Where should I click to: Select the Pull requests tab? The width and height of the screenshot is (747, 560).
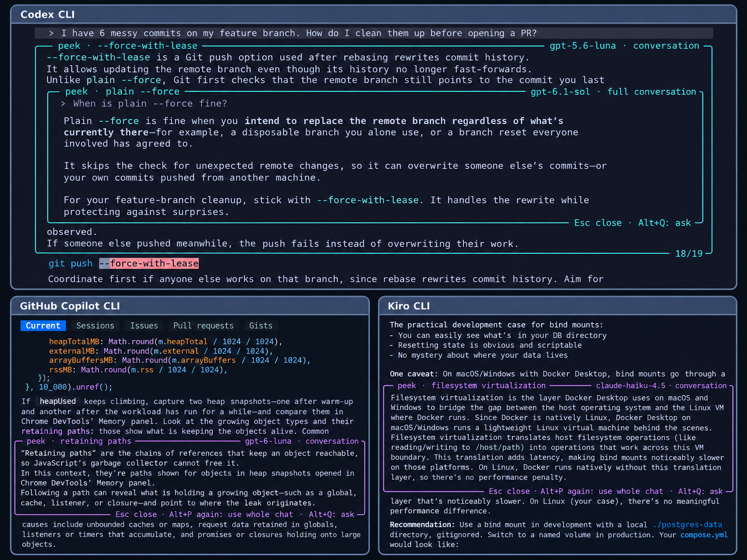pos(203,326)
